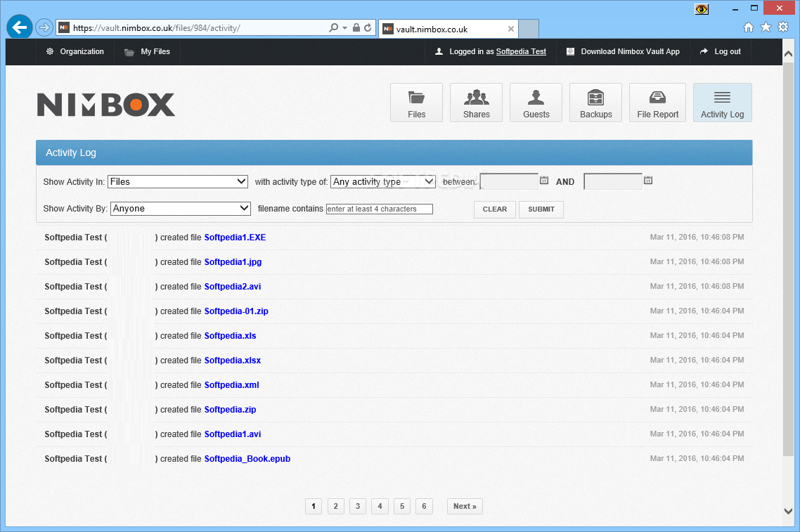Screen dimensions: 800x532
Task: Expand the activity type dropdown
Action: [382, 181]
